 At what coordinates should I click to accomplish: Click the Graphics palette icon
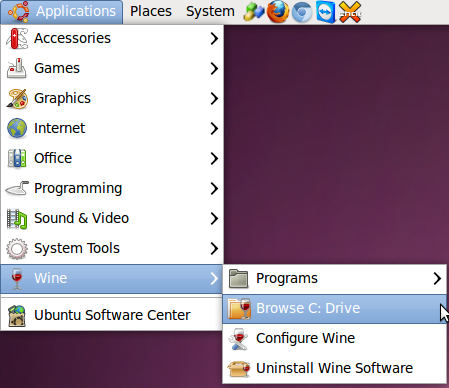point(17,98)
